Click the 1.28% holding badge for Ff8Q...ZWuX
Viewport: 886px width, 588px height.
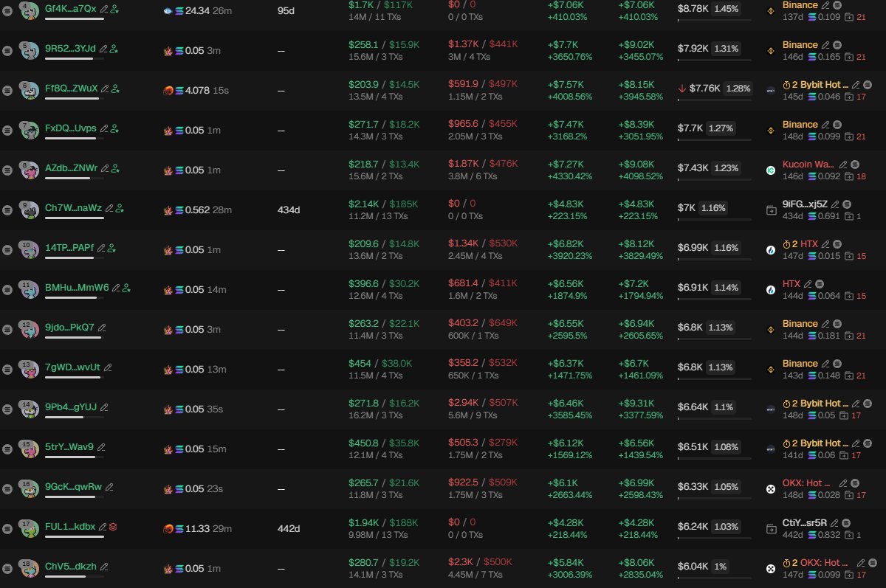[738, 89]
